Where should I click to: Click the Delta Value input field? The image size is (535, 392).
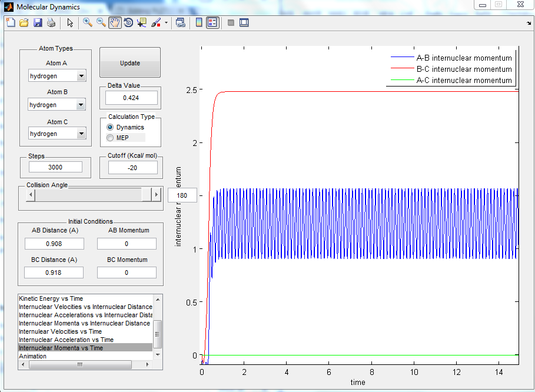point(131,98)
